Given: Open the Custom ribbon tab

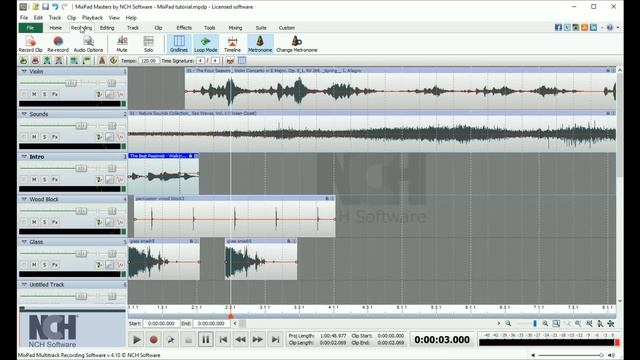Looking at the screenshot, I should (x=287, y=28).
